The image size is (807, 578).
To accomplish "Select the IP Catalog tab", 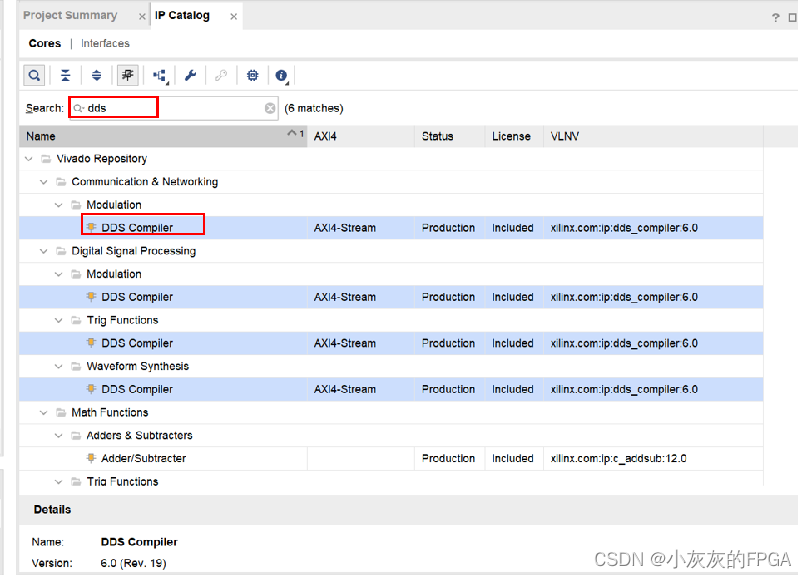I will pyautogui.click(x=182, y=15).
